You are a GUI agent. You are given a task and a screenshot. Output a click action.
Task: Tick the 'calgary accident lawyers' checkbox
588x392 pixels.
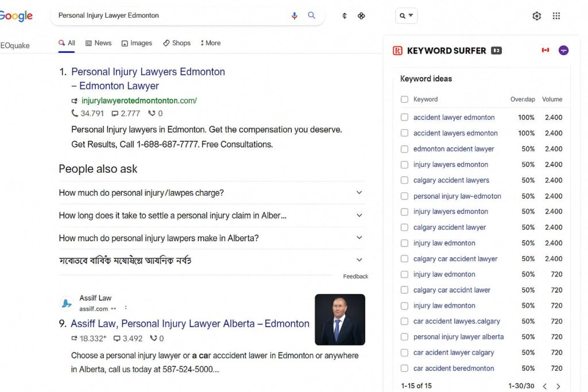click(x=404, y=180)
